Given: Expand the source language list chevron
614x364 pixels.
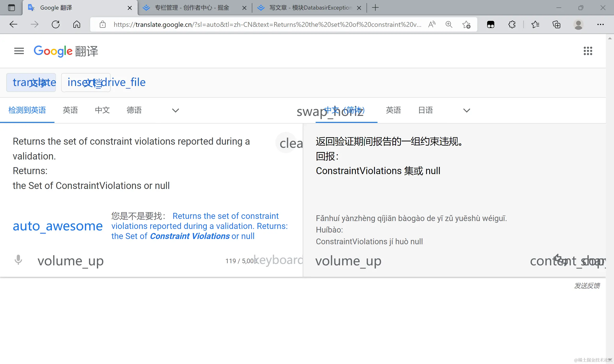Looking at the screenshot, I should pyautogui.click(x=175, y=110).
